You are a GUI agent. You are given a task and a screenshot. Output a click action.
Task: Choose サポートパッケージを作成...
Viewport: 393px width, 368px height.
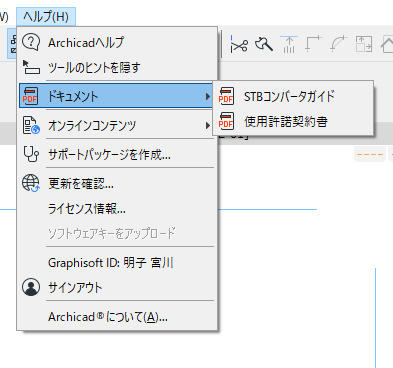point(116,155)
